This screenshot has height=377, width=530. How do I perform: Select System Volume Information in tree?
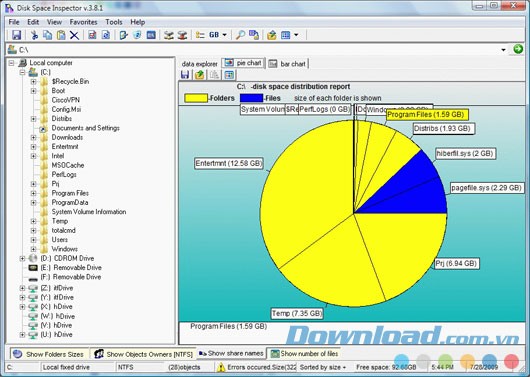[x=89, y=212]
